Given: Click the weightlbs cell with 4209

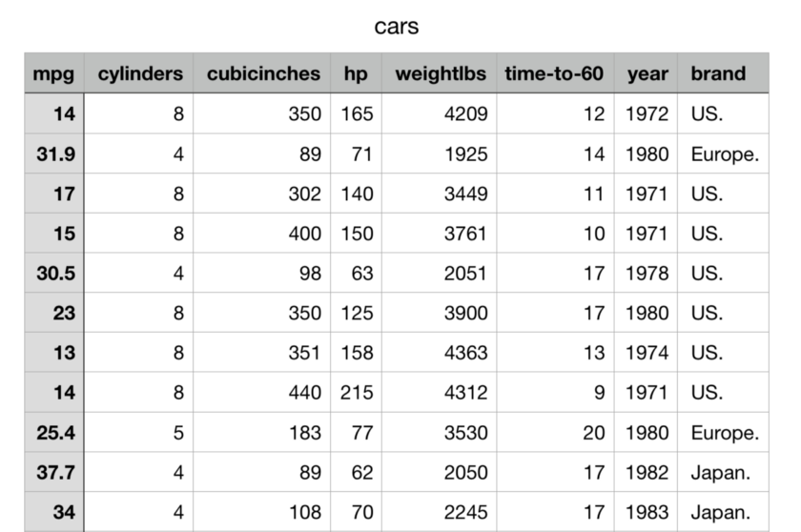Looking at the screenshot, I should (x=440, y=114).
